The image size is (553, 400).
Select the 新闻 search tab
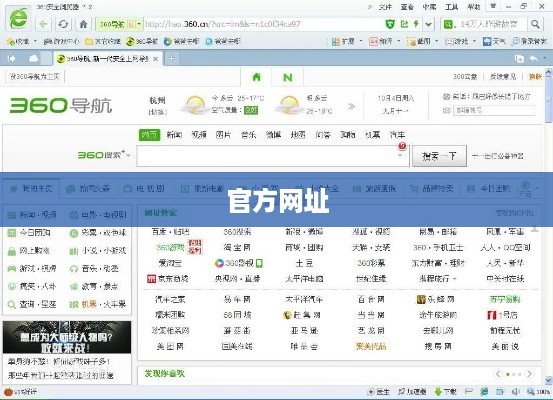point(174,135)
